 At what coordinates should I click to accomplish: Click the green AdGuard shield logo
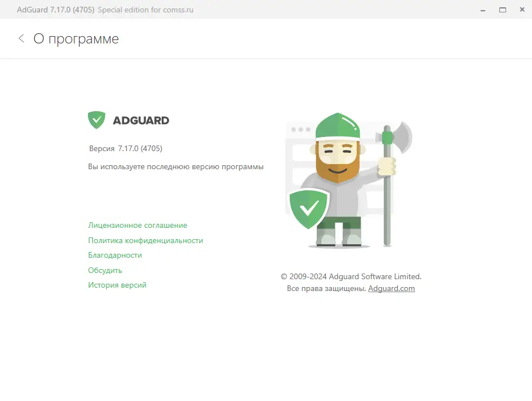pyautogui.click(x=96, y=120)
